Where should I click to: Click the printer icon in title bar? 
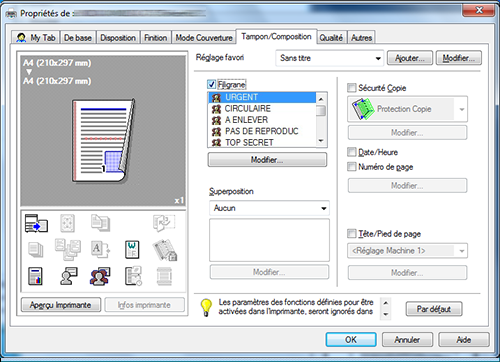pyautogui.click(x=12, y=14)
